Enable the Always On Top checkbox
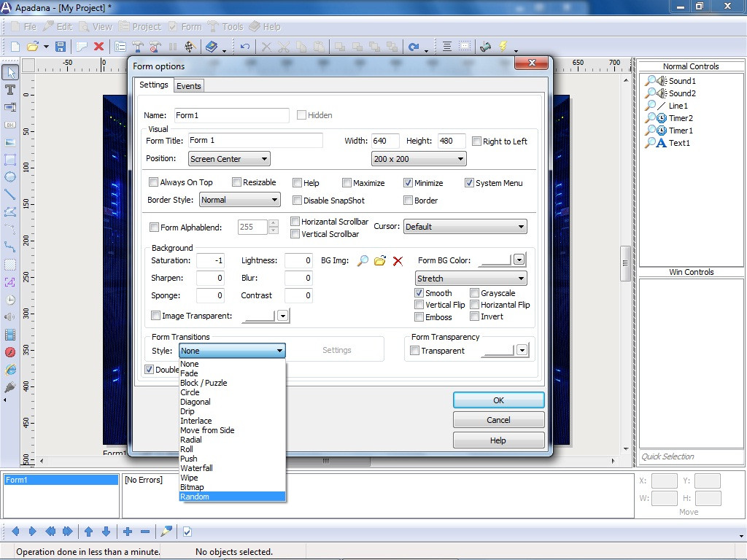 click(154, 182)
